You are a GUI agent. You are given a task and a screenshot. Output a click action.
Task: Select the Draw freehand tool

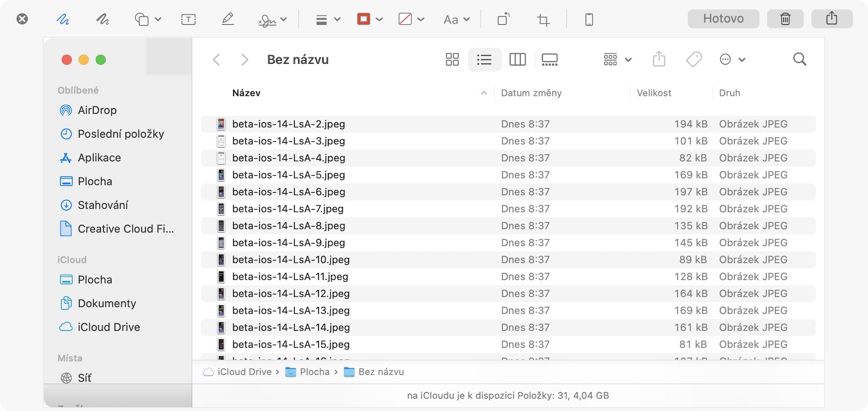[102, 19]
